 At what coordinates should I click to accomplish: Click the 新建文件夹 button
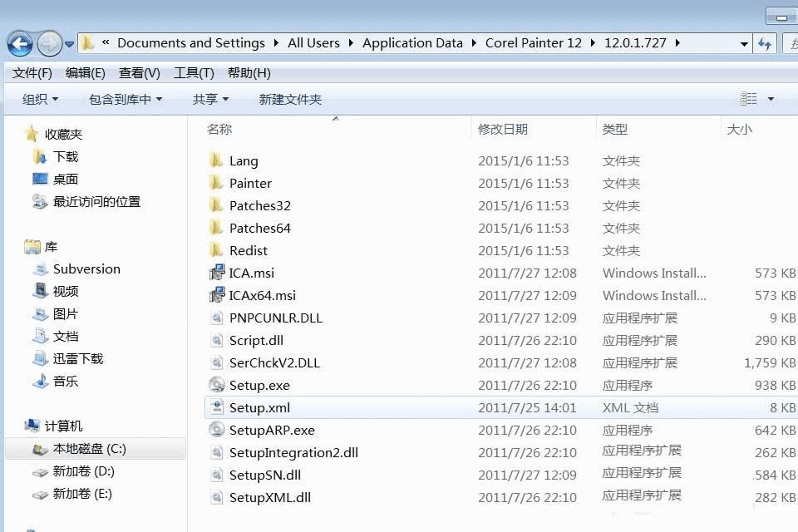coord(290,99)
